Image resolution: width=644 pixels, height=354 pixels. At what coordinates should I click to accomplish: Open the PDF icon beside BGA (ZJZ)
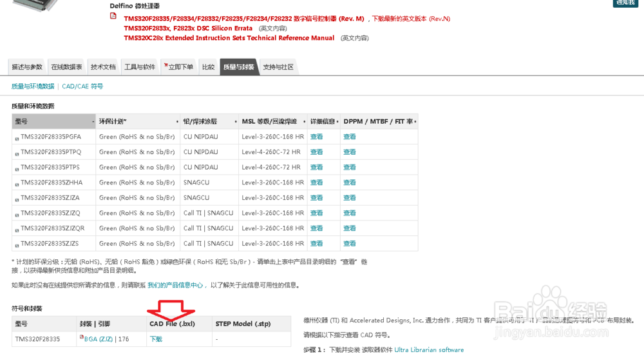point(81,337)
